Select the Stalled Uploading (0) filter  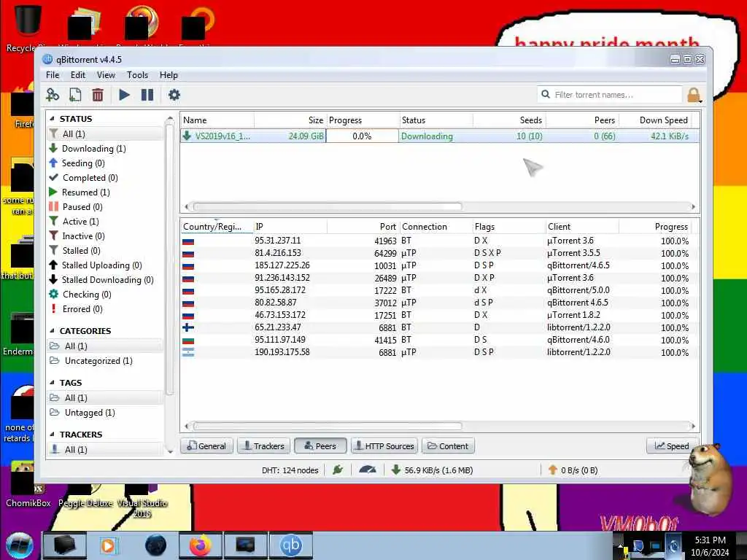(105, 265)
